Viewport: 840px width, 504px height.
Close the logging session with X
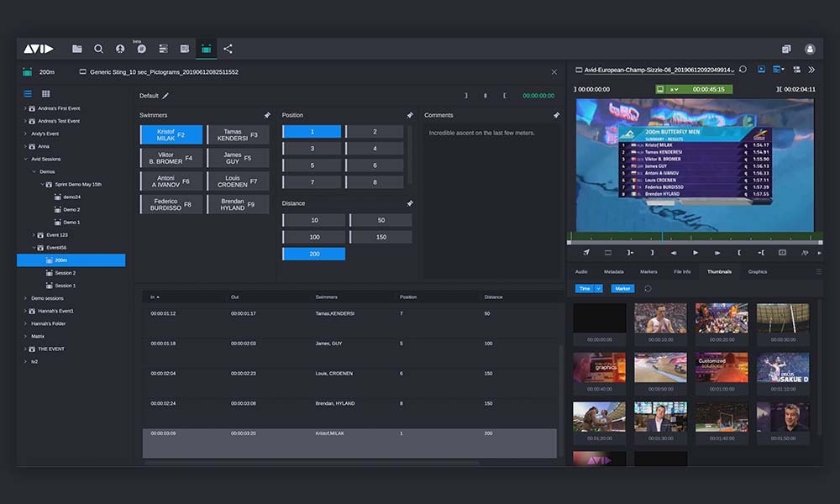click(554, 71)
